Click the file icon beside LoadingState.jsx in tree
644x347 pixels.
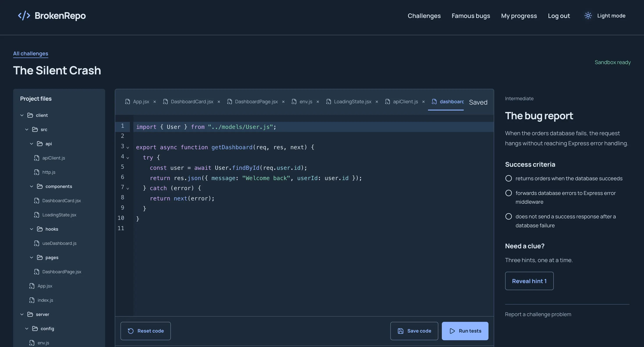click(x=37, y=215)
